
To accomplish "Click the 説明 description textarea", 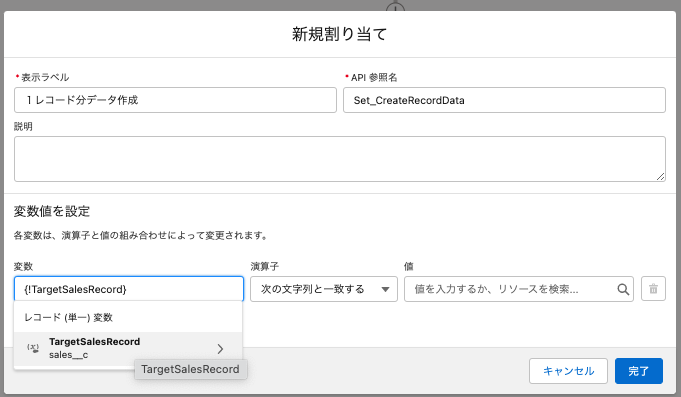I will click(340, 159).
